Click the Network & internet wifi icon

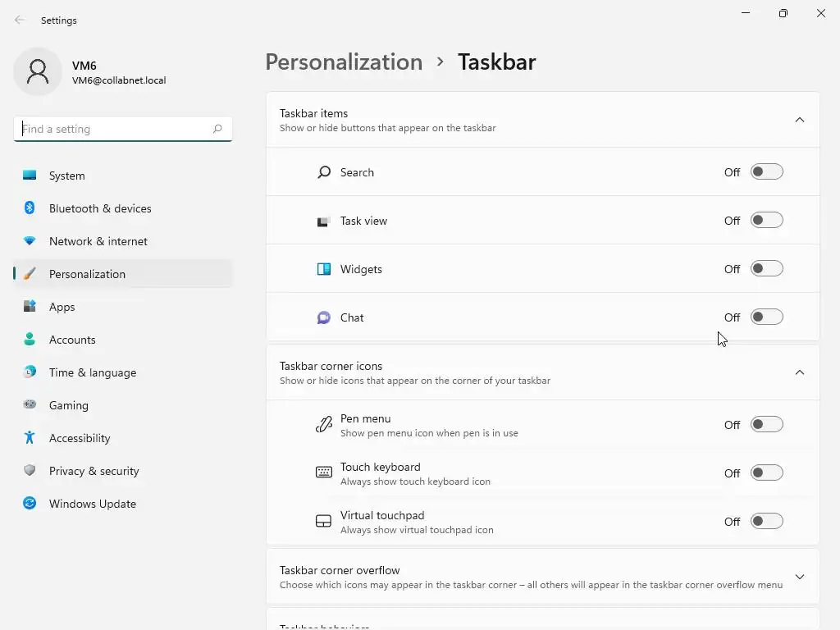click(30, 241)
